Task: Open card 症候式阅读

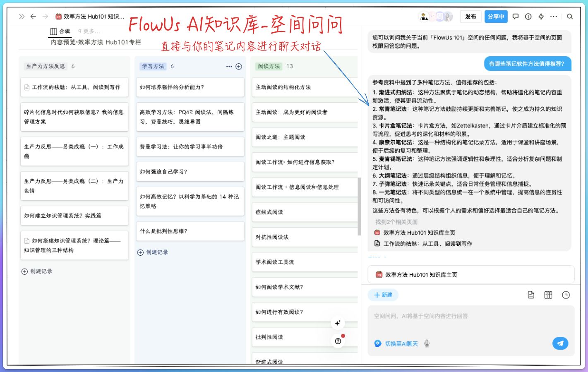Action: [305, 212]
